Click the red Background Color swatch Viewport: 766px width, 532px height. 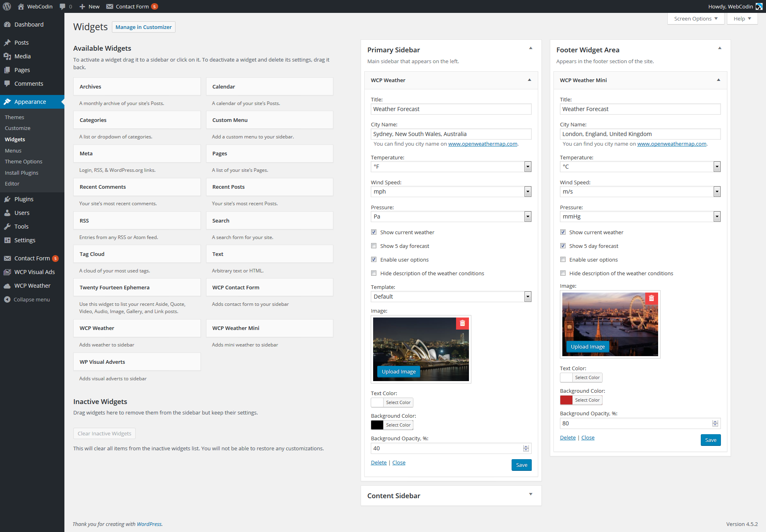point(566,400)
